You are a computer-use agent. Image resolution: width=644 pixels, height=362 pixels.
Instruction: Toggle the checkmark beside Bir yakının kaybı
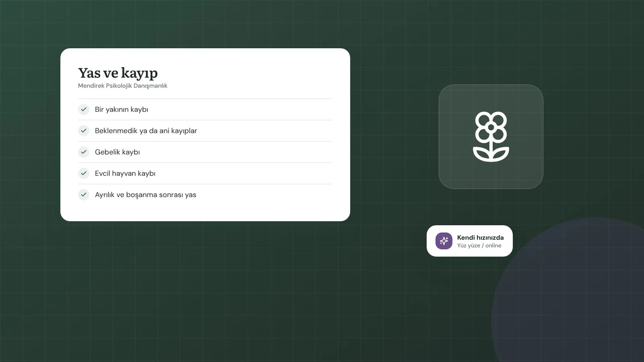click(x=84, y=109)
